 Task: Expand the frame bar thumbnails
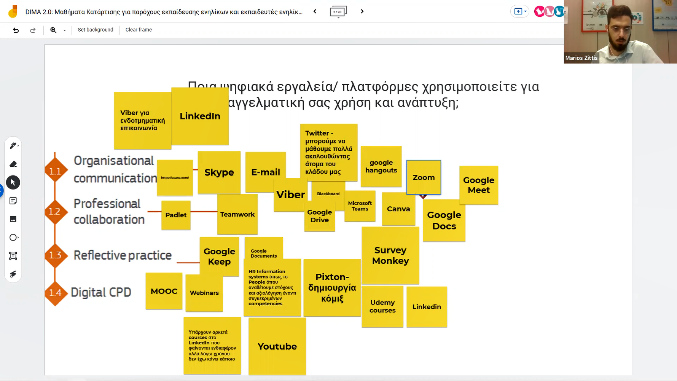tap(338, 11)
